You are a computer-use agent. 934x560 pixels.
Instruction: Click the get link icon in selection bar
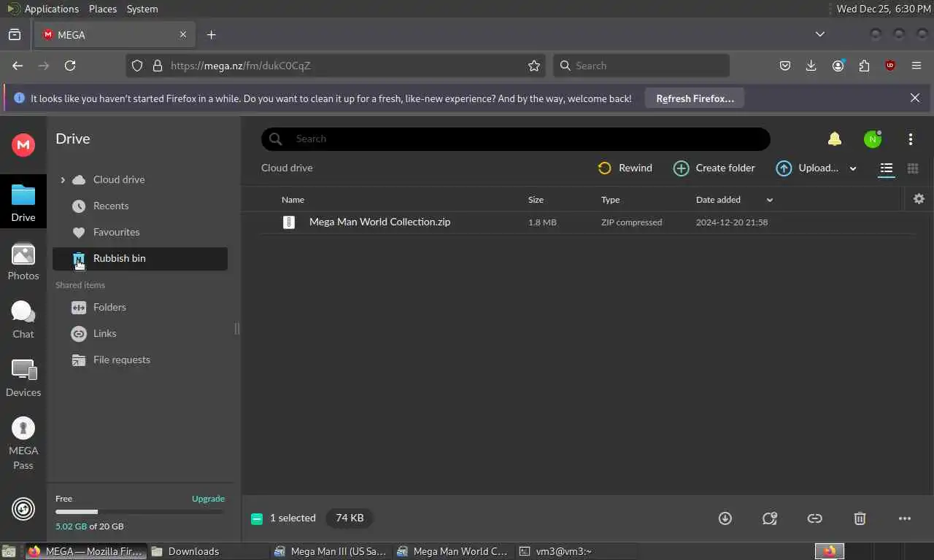(x=814, y=518)
